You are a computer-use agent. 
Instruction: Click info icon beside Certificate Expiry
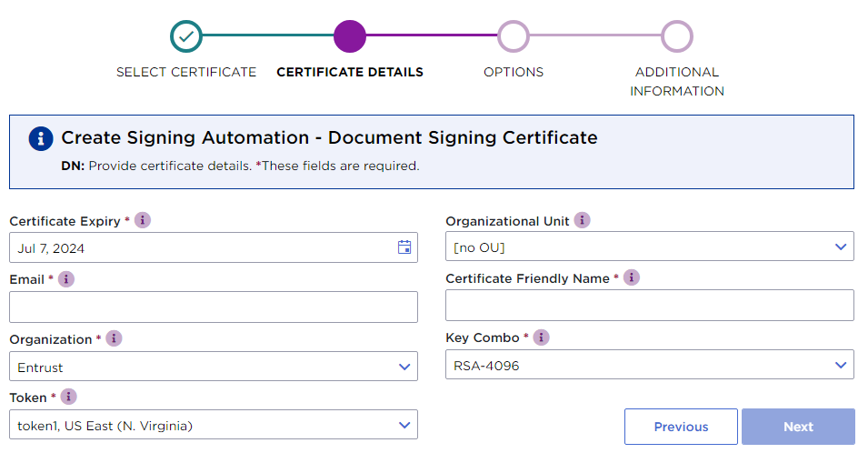click(x=143, y=220)
